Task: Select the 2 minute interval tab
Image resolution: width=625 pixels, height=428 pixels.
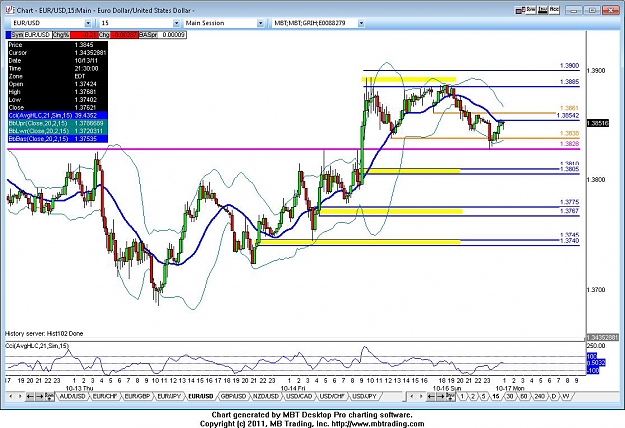Action: (473, 397)
